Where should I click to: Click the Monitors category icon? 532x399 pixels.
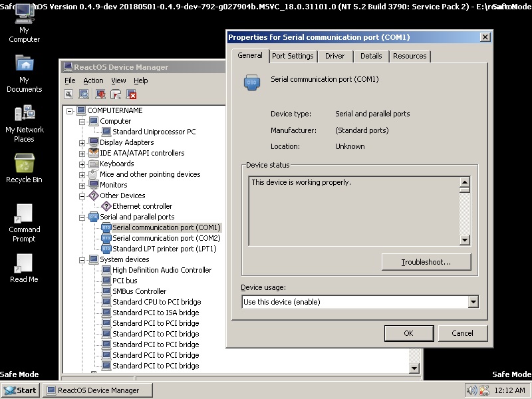[94, 185]
